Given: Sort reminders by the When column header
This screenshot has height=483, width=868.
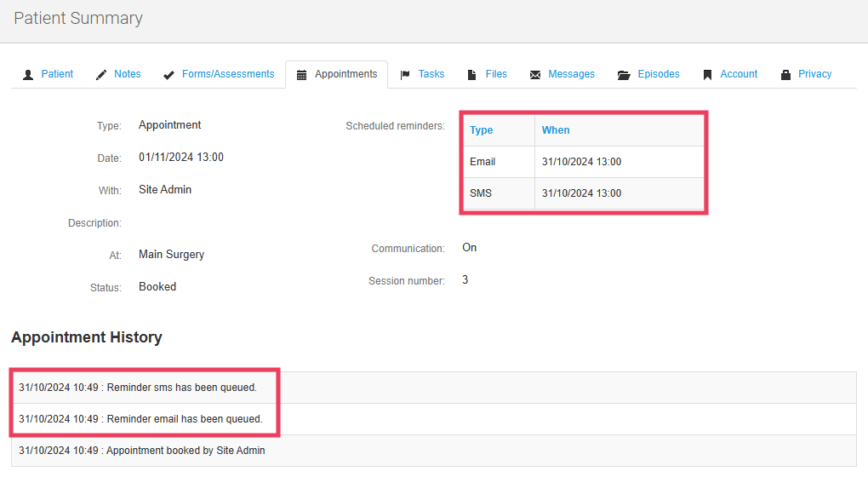Looking at the screenshot, I should (x=556, y=130).
